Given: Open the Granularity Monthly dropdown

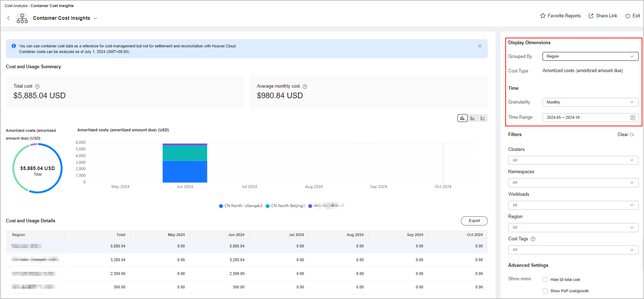Looking at the screenshot, I should click(x=590, y=102).
